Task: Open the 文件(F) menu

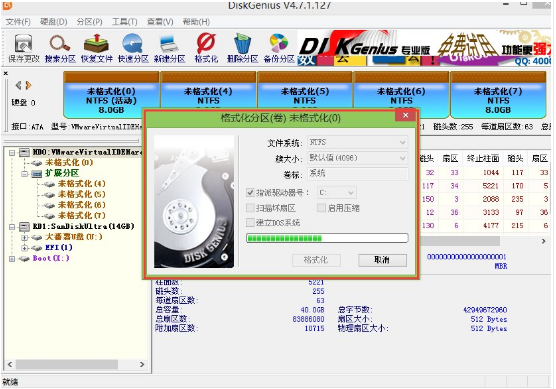Action: 18,22
